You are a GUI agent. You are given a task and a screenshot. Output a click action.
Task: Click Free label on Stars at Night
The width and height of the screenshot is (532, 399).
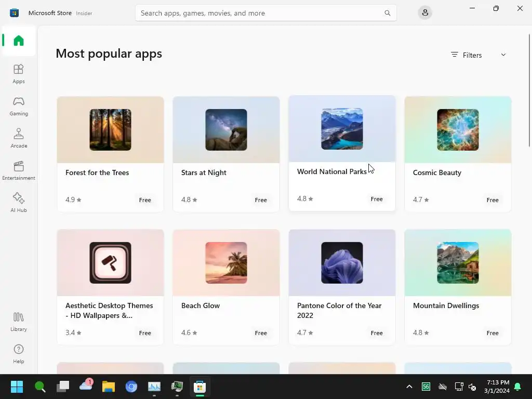(261, 200)
